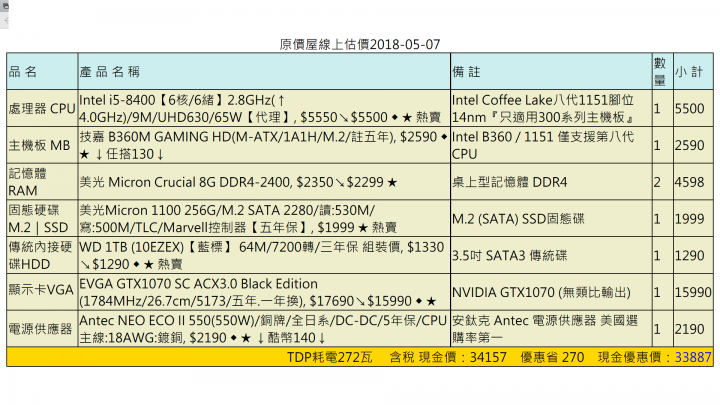Screen dimensions: 720x405
Task: Click the 4598 subtotal cell
Action: (x=693, y=182)
